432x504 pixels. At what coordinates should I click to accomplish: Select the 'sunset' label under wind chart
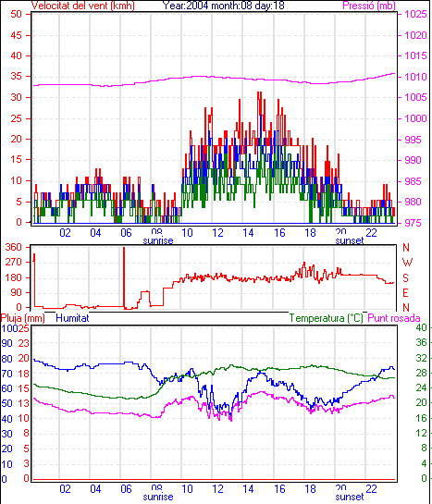pyautogui.click(x=350, y=240)
